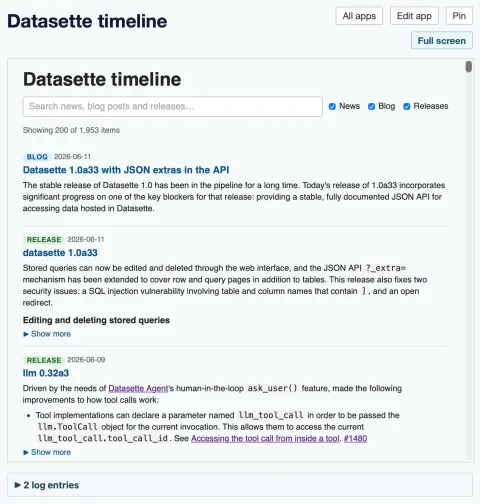Open 'Accessing the tool call from inside a tool'
Screen dimensions: 480x504
click(x=265, y=438)
